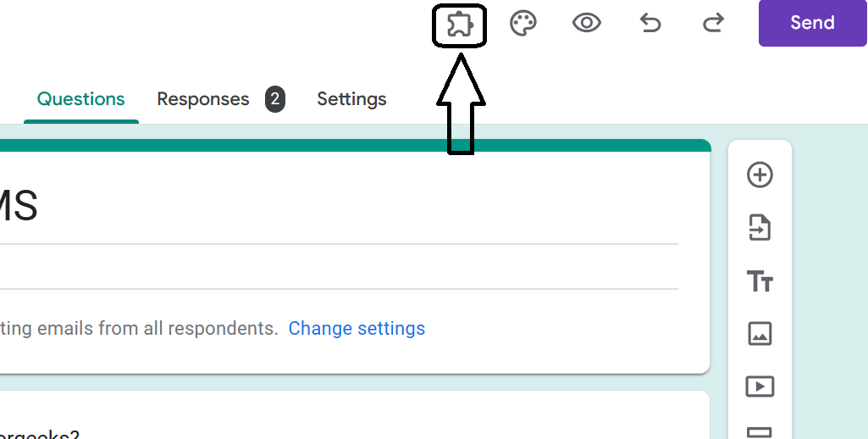Open the Add-ons puzzle piece icon

pos(460,25)
